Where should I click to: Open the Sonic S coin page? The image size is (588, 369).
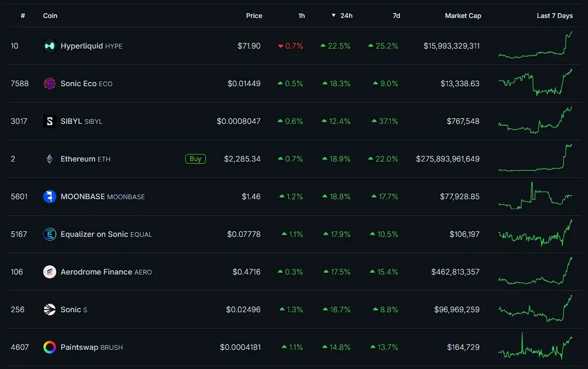coord(74,310)
